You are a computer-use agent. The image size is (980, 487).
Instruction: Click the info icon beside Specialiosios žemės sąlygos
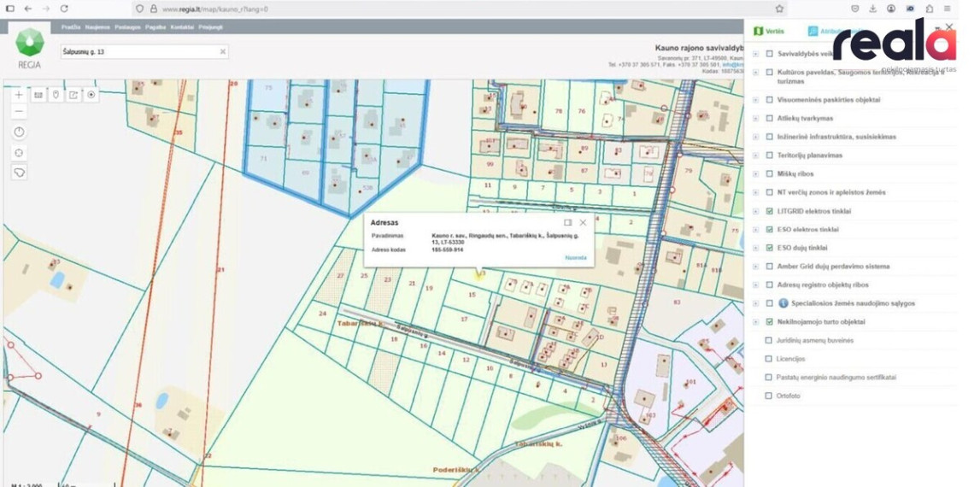(x=783, y=303)
